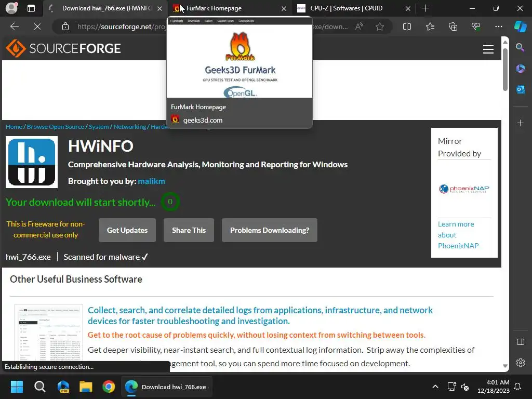Image resolution: width=532 pixels, height=399 pixels.
Task: Add this page to favorites star
Action: 380,26
